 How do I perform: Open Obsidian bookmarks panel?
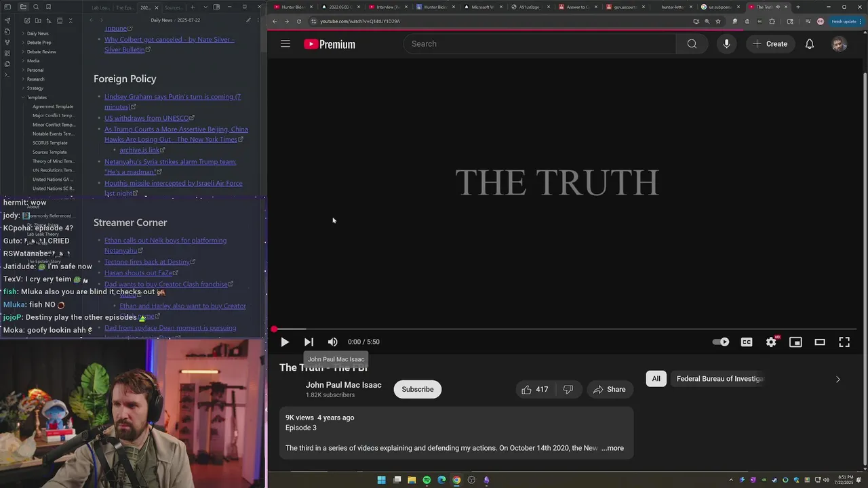49,7
